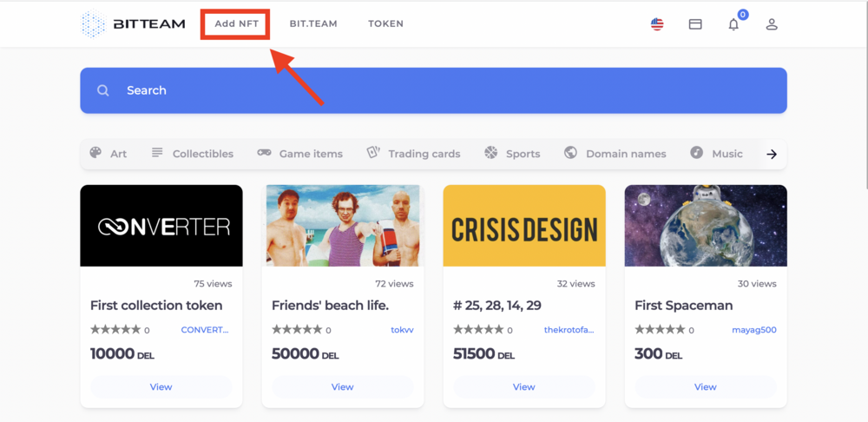Click the BITTEAM logo
Image resolution: width=868 pixels, height=422 pixels.
point(133,23)
